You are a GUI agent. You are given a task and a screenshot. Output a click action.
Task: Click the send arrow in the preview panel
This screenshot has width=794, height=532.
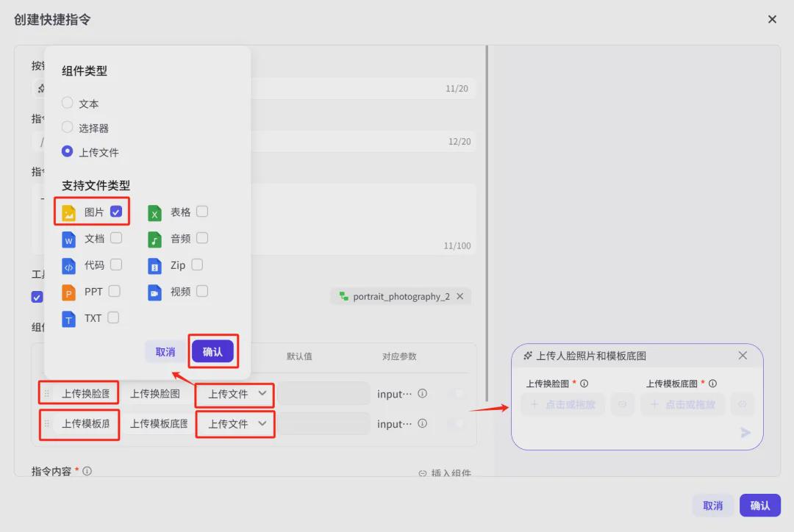click(x=745, y=433)
